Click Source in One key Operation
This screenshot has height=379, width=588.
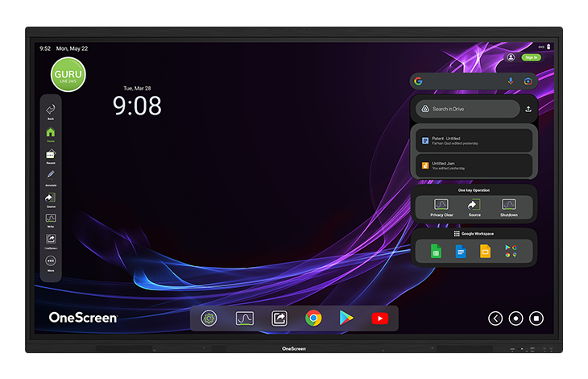coord(474,207)
